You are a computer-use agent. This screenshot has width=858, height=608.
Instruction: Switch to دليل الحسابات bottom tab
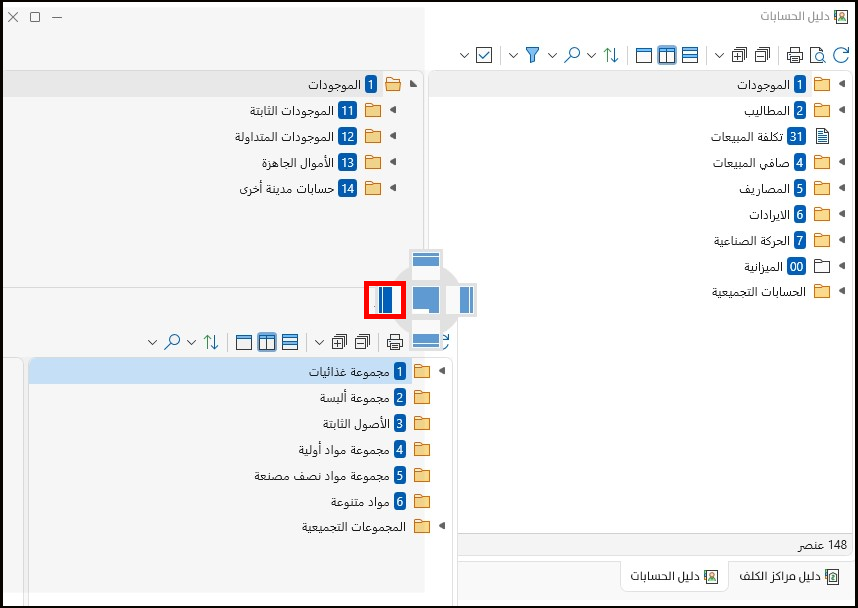(674, 576)
